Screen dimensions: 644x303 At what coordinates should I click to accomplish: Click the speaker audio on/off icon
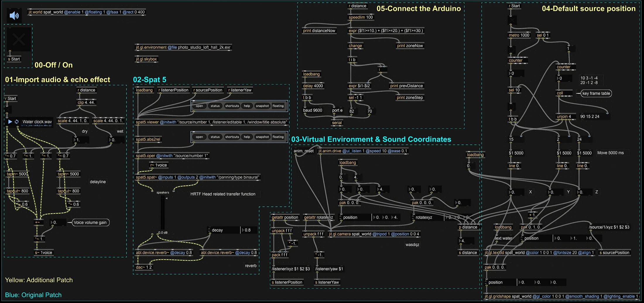(14, 15)
